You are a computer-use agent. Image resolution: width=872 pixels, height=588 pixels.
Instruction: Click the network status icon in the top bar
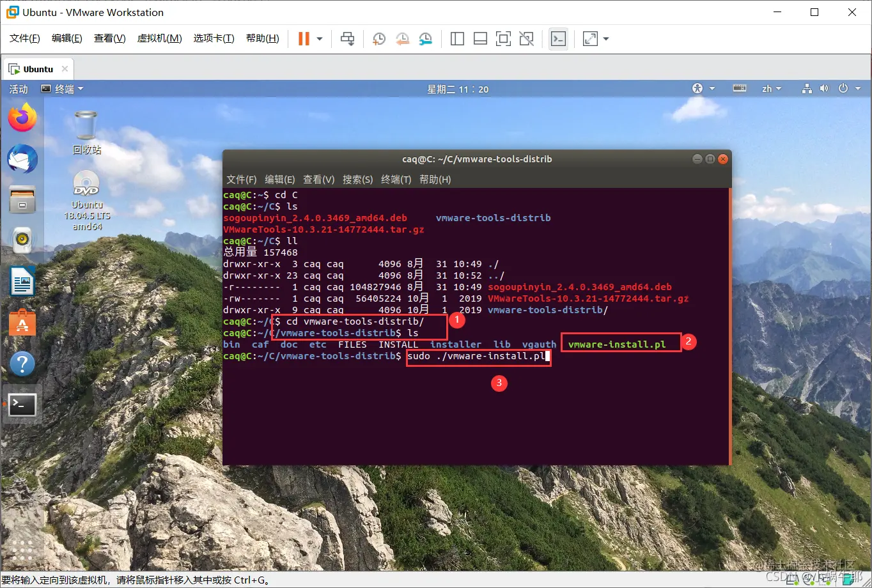(x=807, y=89)
